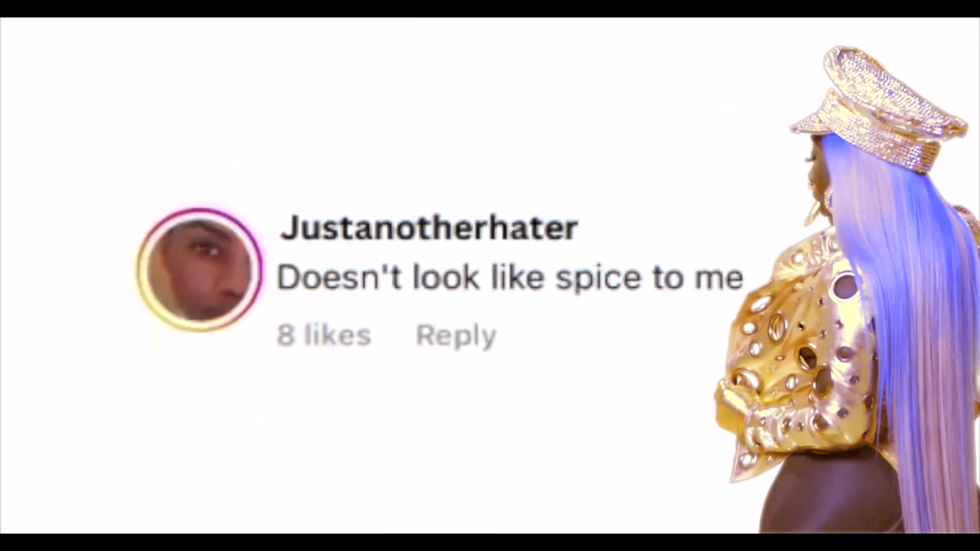
Task: Click the large round cutout on jacket
Action: coord(845,286)
